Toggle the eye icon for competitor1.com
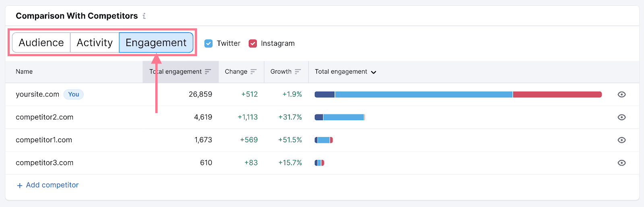Viewport: 644px width, 207px height. click(621, 140)
